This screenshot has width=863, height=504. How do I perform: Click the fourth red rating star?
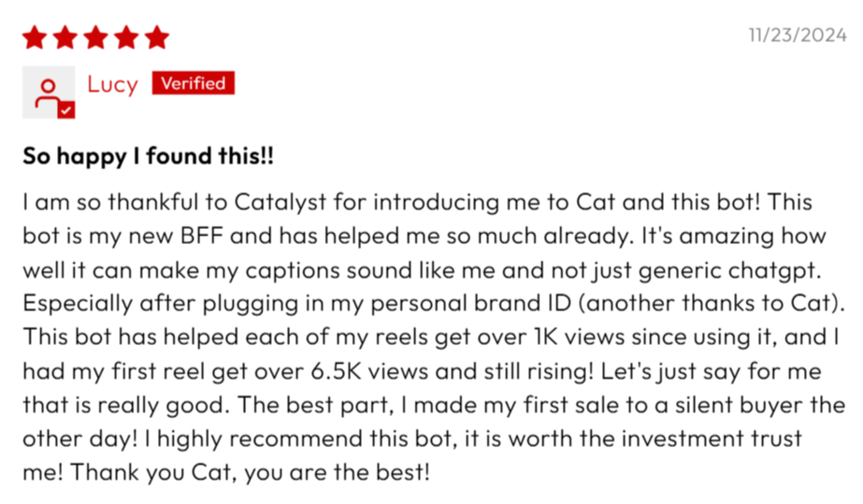click(126, 37)
